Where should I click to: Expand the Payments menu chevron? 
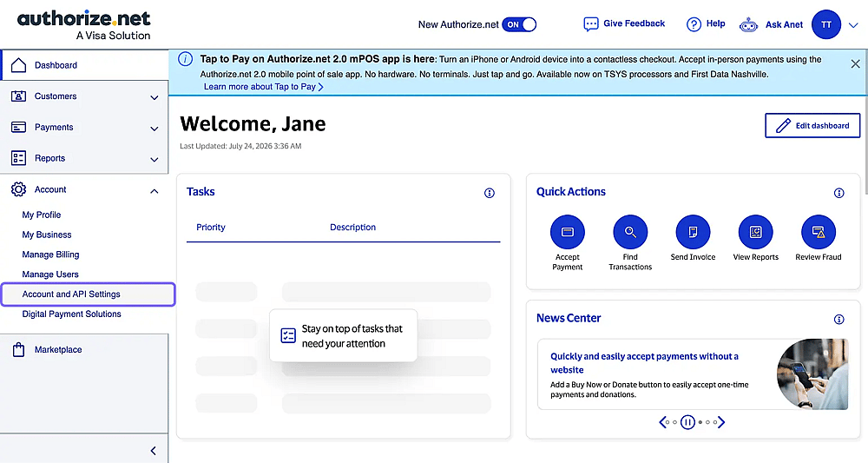pos(155,129)
